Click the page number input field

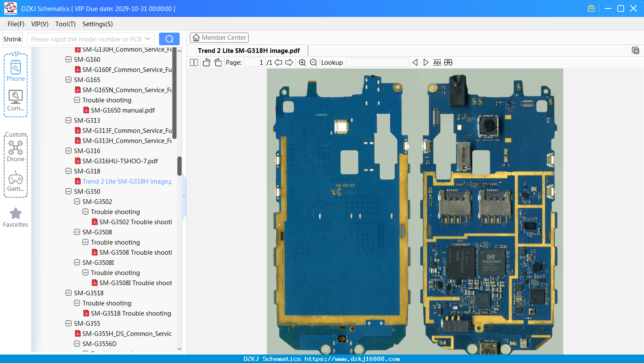255,63
